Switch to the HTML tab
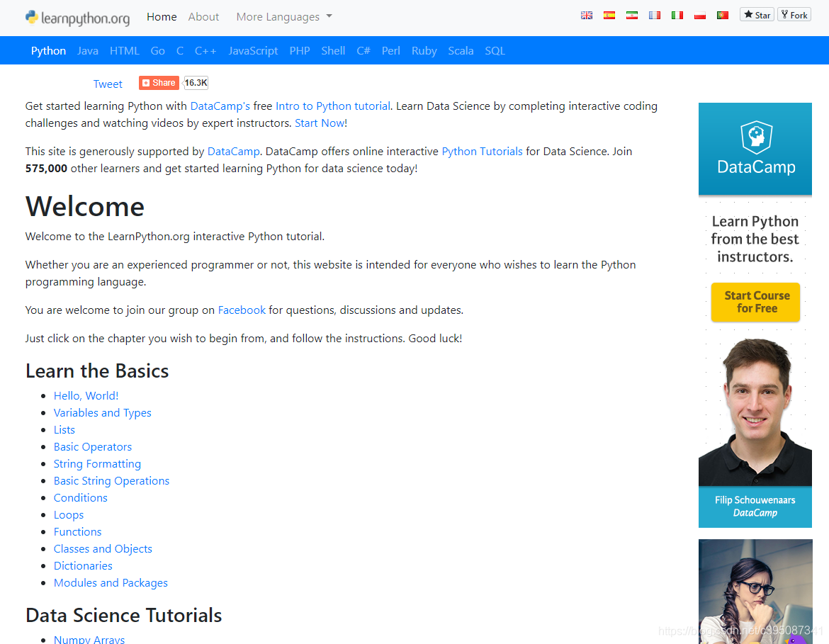Screen dimensions: 829x644 click(124, 51)
